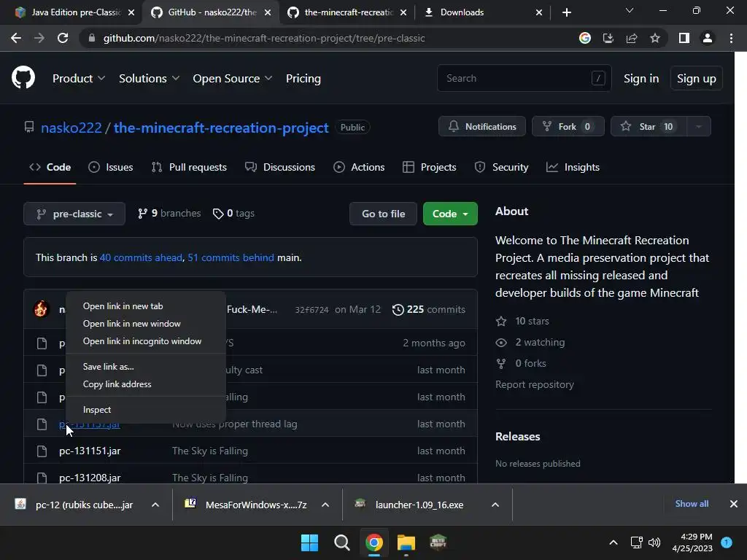Fork the repository
747x560 pixels.
tap(568, 127)
